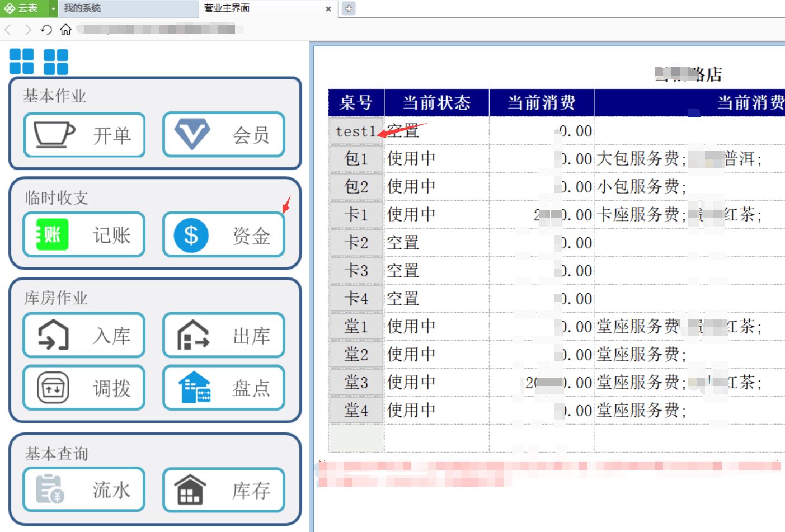This screenshot has height=532, width=785.
Task: Click the browser home icon
Action: [x=65, y=30]
